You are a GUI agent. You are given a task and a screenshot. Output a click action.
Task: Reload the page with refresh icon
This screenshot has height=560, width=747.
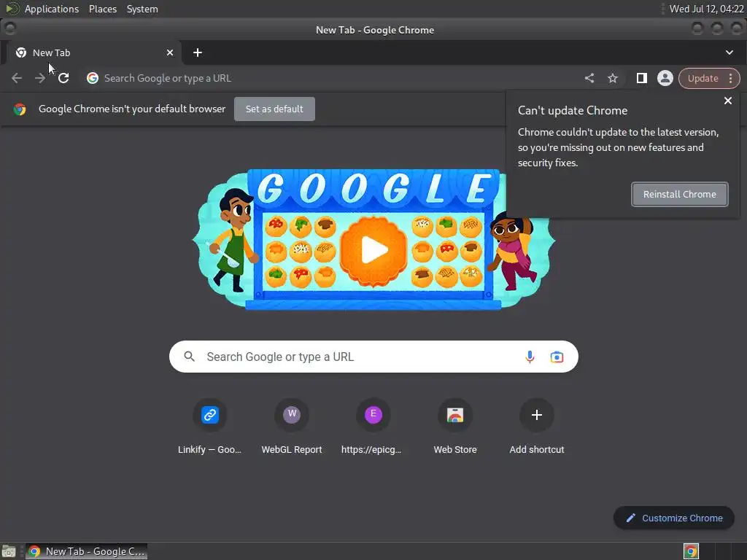(x=63, y=78)
